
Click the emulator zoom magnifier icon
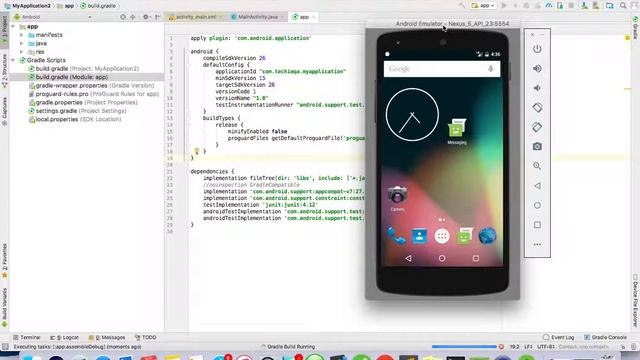537,166
